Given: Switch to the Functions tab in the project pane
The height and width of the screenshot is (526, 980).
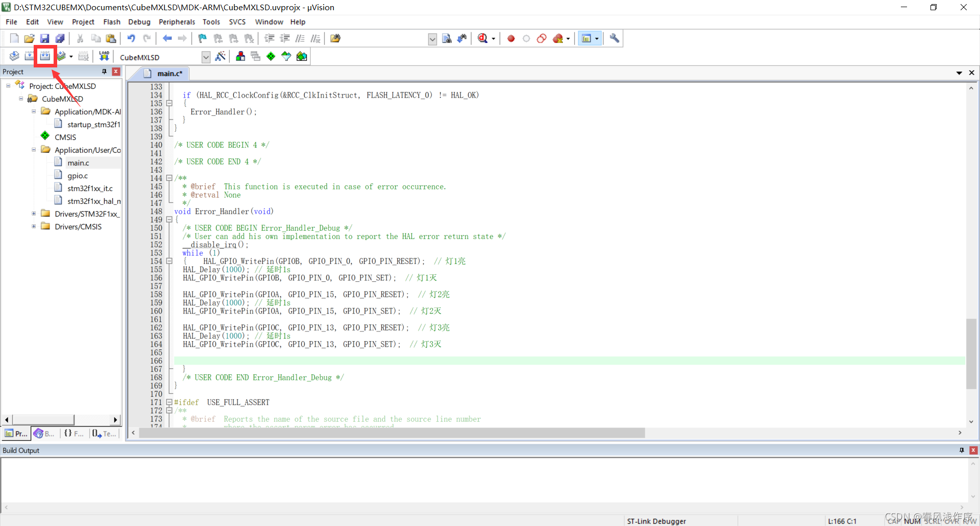Looking at the screenshot, I should (74, 434).
